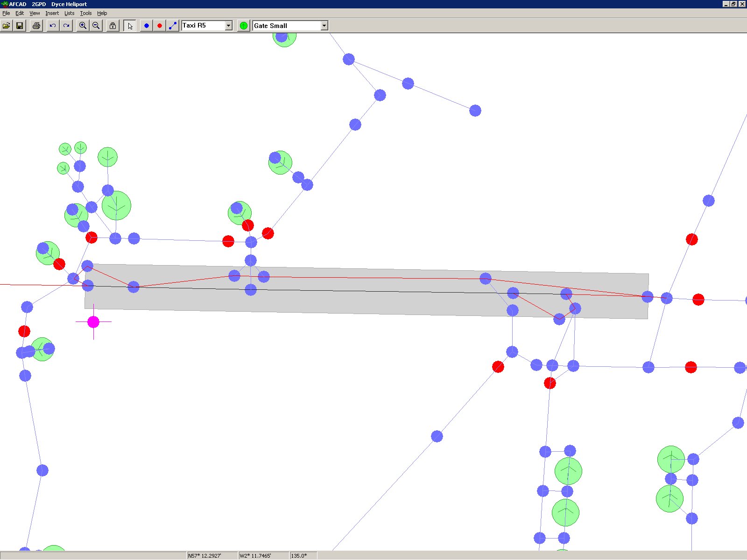Viewport: 747px width, 560px height.
Task: Close the AFCAD window
Action: (742, 4)
